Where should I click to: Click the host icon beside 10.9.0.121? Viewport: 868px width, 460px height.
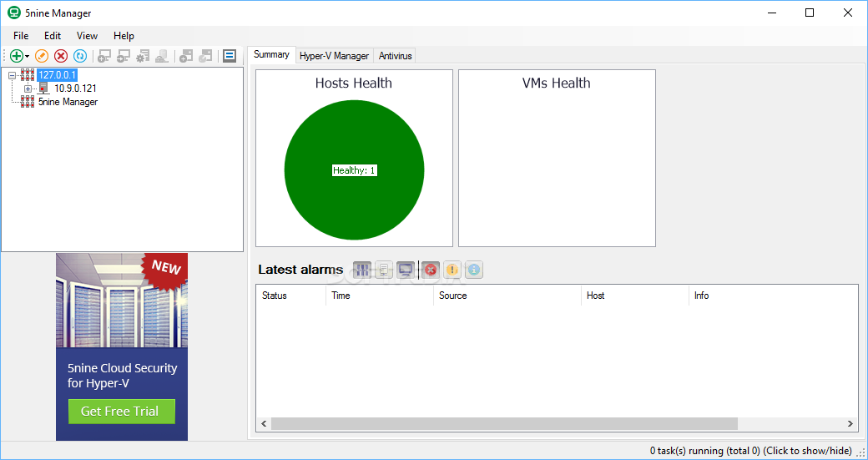click(x=43, y=88)
